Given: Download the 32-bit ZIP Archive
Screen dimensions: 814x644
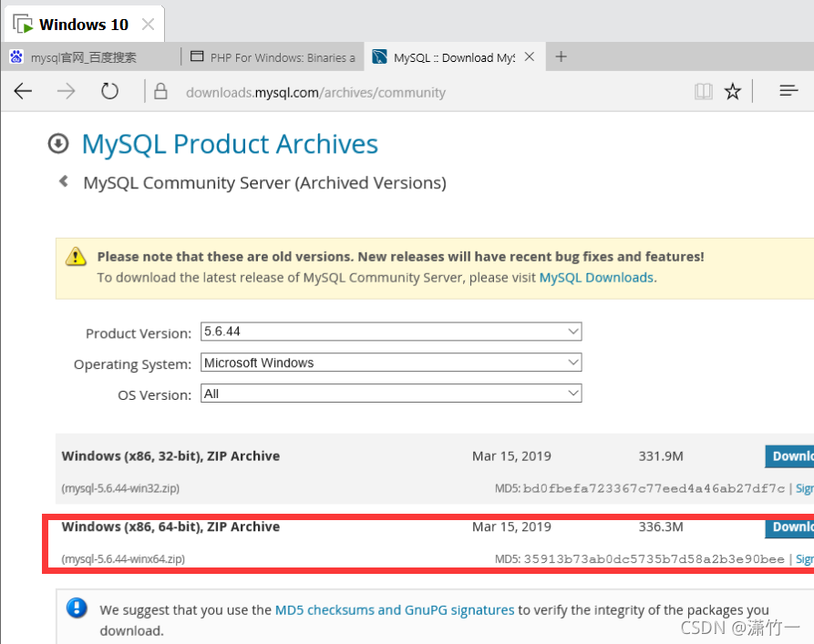Looking at the screenshot, I should (x=789, y=456).
